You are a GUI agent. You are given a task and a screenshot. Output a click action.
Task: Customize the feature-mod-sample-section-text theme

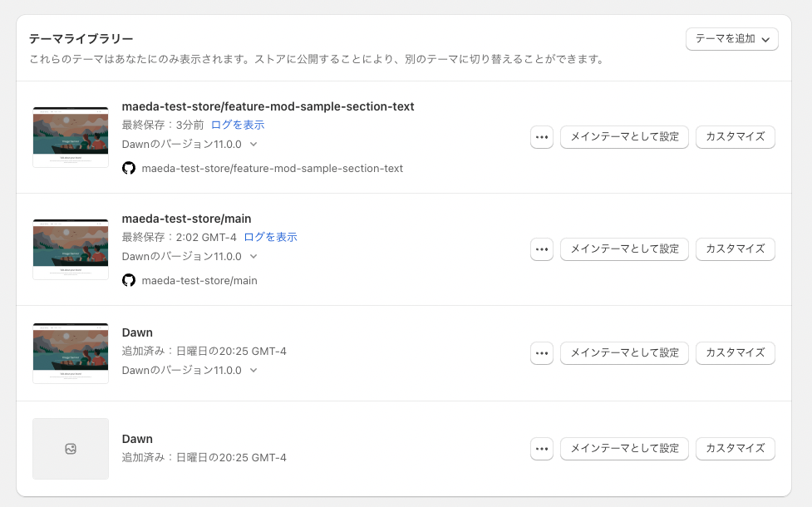[736, 137]
